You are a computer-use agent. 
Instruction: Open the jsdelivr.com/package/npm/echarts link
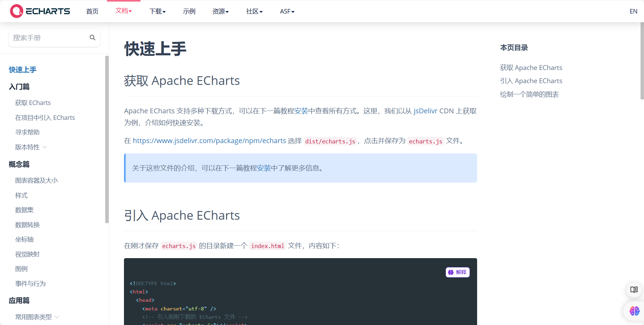coord(209,141)
